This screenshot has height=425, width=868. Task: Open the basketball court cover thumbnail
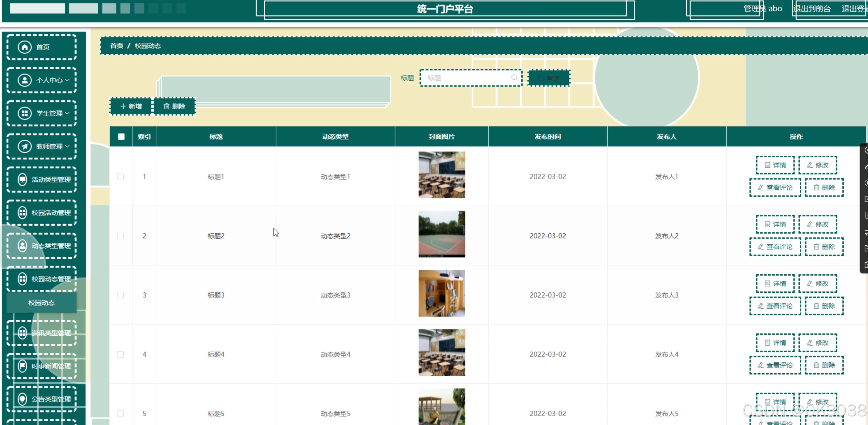(441, 234)
